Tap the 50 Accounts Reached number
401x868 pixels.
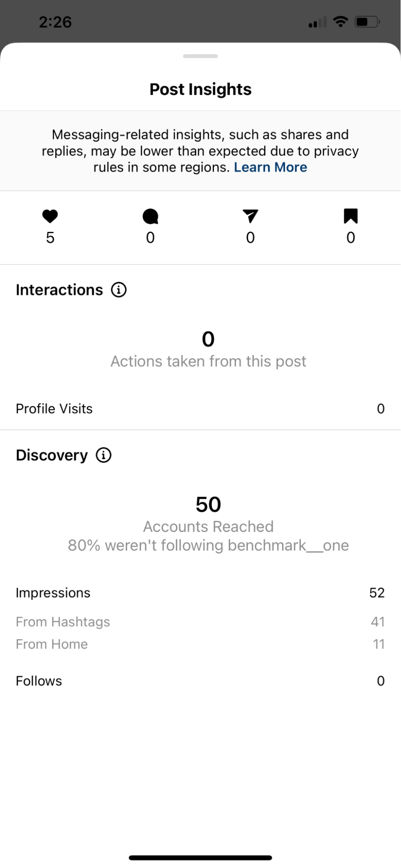click(208, 505)
